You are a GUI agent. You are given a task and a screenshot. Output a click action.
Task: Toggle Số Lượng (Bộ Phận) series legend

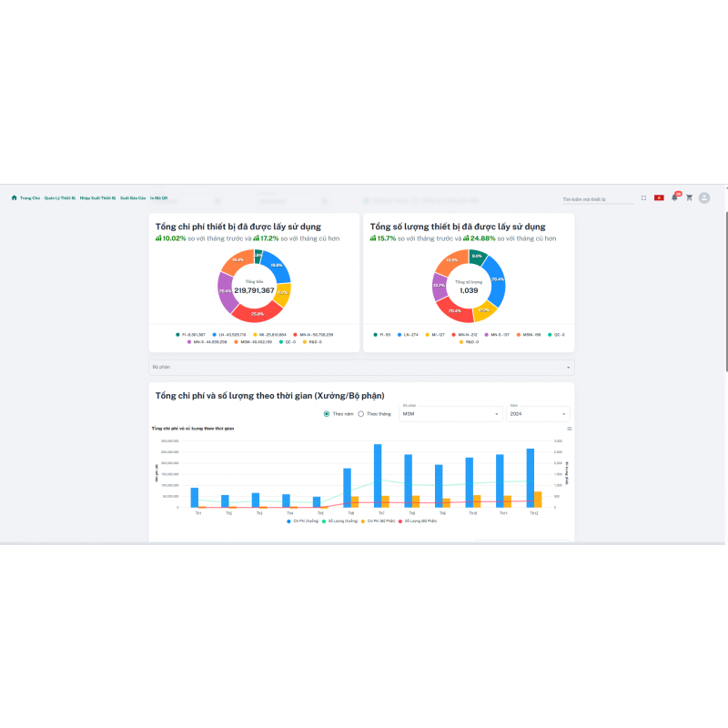[418, 521]
